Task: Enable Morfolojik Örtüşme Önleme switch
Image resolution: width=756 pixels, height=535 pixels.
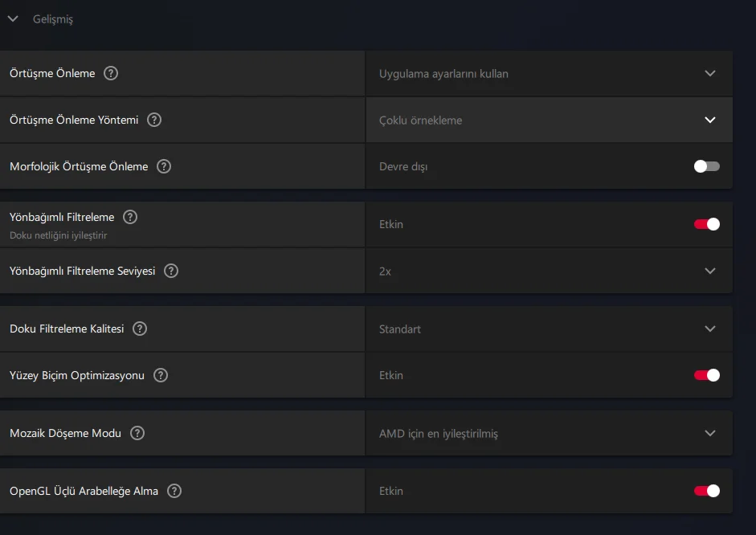Action: (x=707, y=166)
